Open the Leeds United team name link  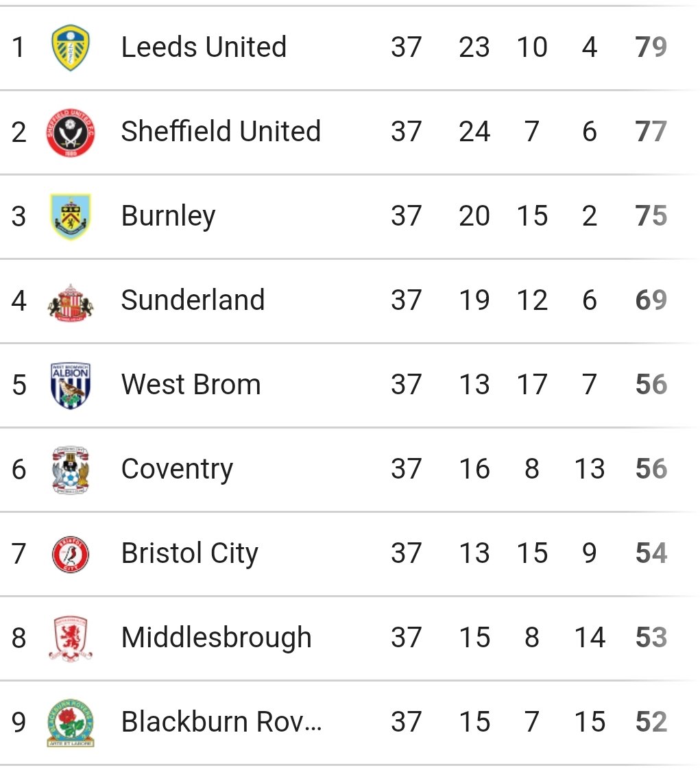pos(204,47)
